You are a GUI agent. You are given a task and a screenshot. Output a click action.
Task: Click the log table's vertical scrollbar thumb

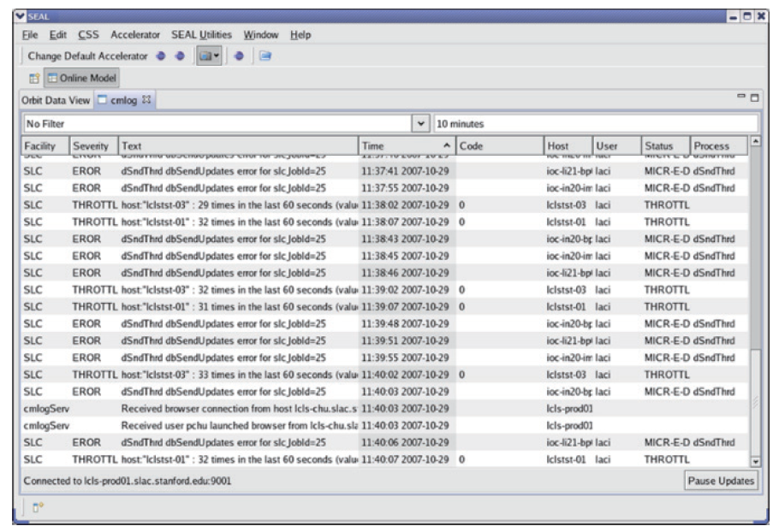click(x=755, y=401)
